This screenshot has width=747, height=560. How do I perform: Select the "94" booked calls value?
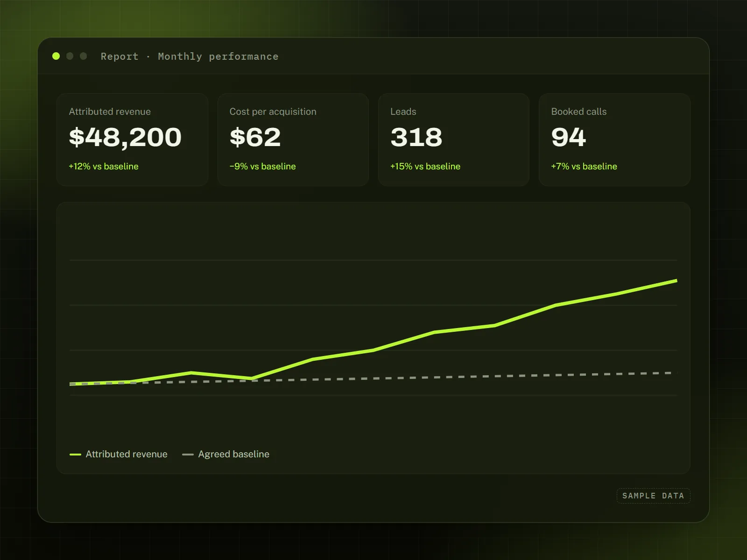569,137
